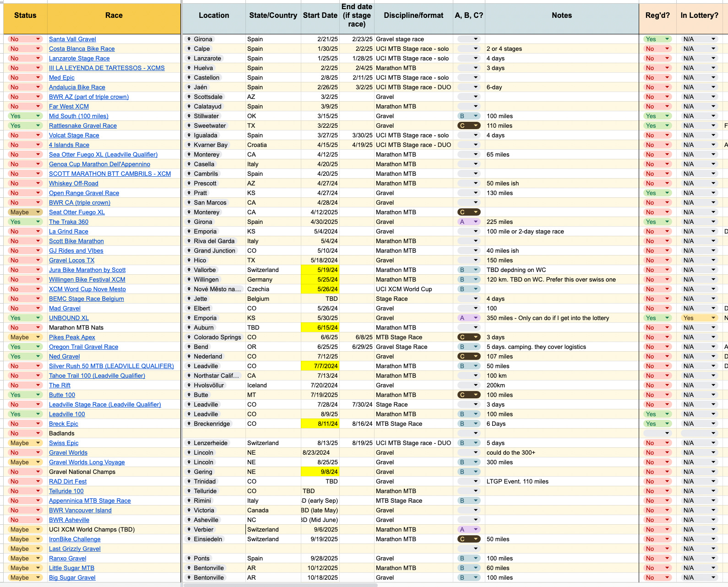Open In Lottery dropdown for Leadville 100

[x=699, y=414]
